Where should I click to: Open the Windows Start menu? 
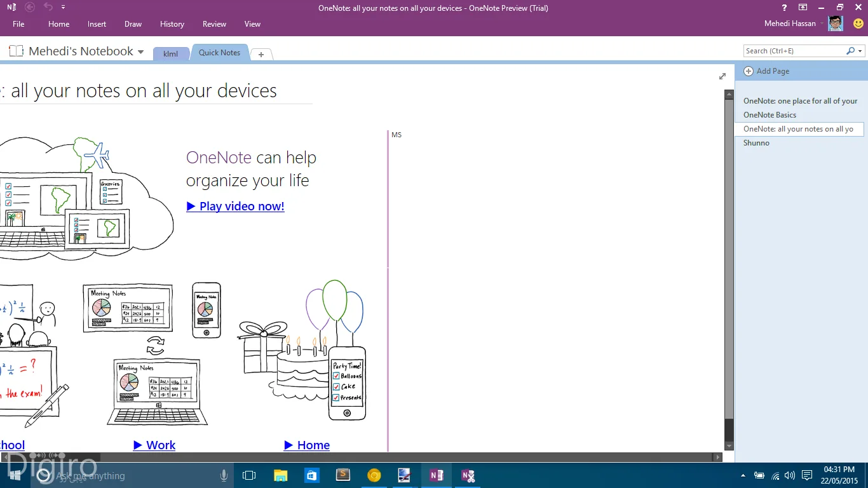click(x=14, y=475)
